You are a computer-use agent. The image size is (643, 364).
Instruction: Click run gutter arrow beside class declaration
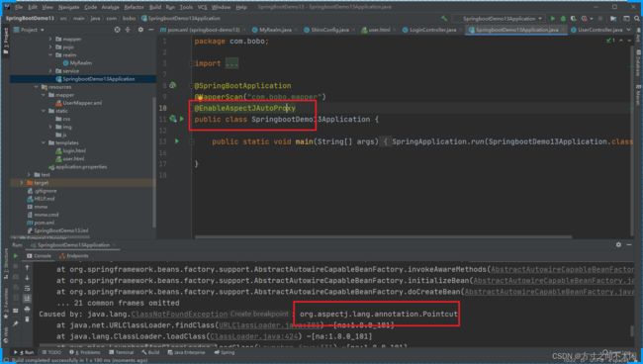tap(182, 119)
